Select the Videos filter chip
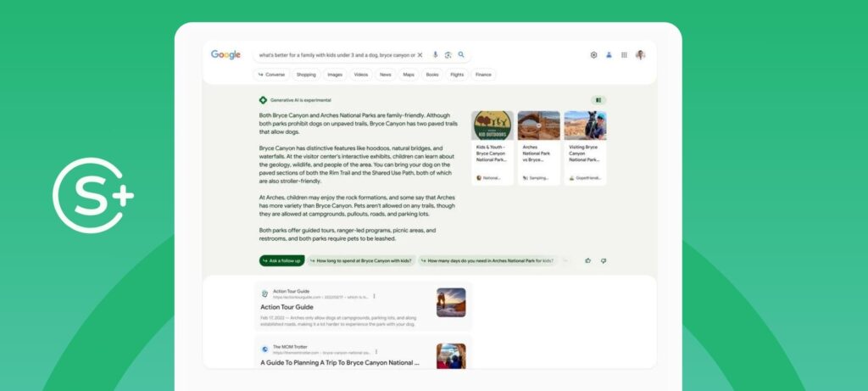This screenshot has width=868, height=391. 361,75
